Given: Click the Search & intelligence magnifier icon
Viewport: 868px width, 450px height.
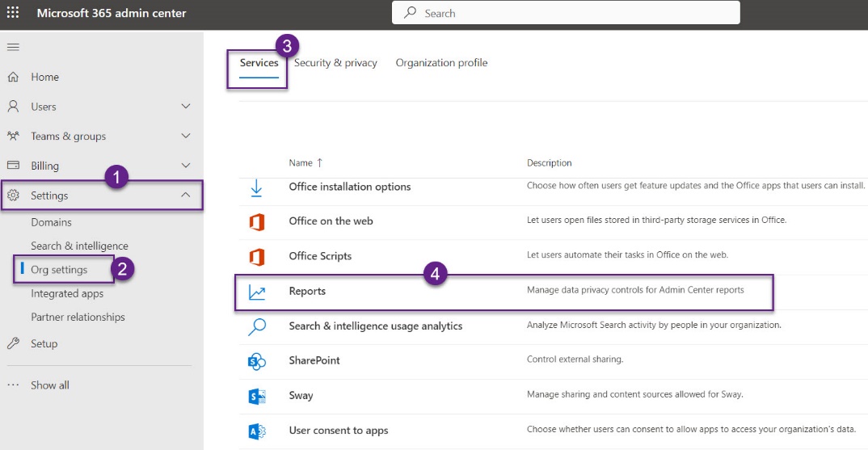Looking at the screenshot, I should click(256, 326).
